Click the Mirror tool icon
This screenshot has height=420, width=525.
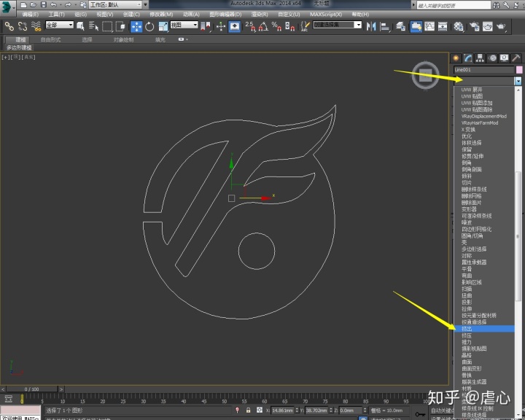[x=371, y=26]
